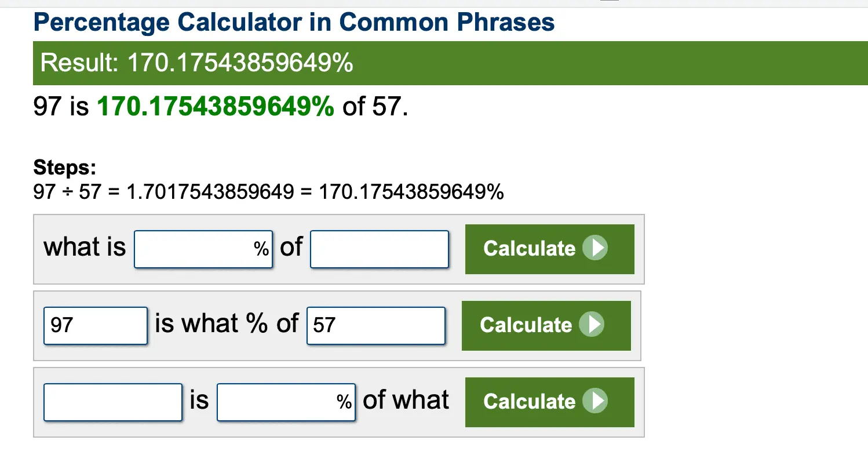
Task: Click the arrow icon beside the 57 field's Calculate
Action: click(592, 325)
